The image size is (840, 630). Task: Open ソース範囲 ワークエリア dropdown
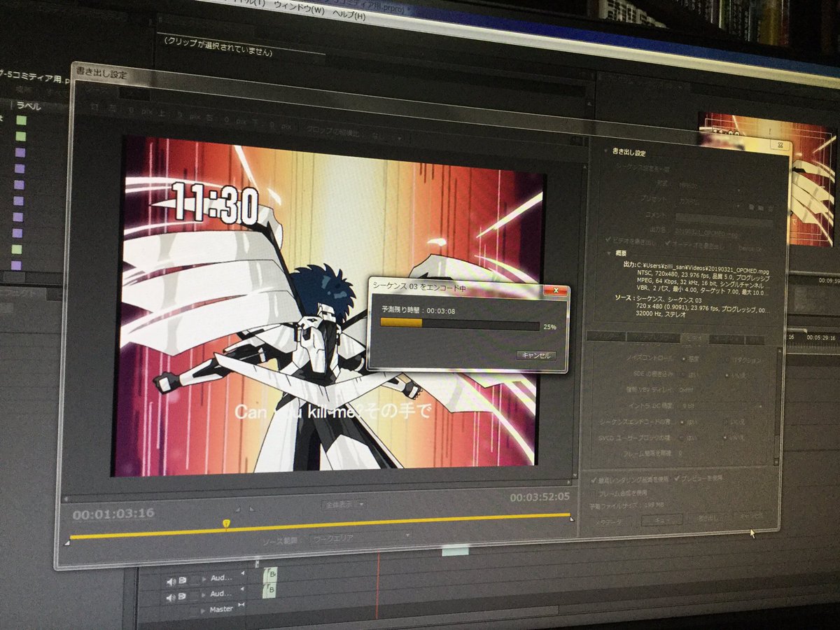[361, 538]
